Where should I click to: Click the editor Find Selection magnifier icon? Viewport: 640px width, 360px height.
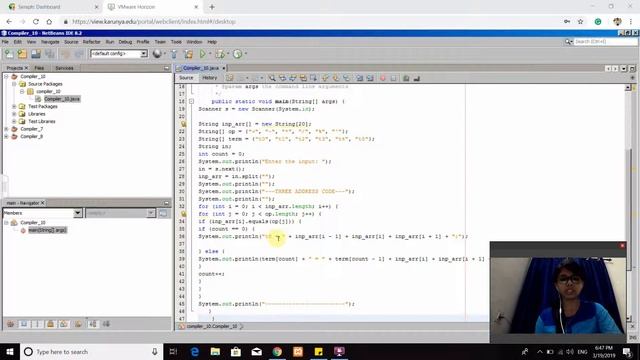(272, 78)
